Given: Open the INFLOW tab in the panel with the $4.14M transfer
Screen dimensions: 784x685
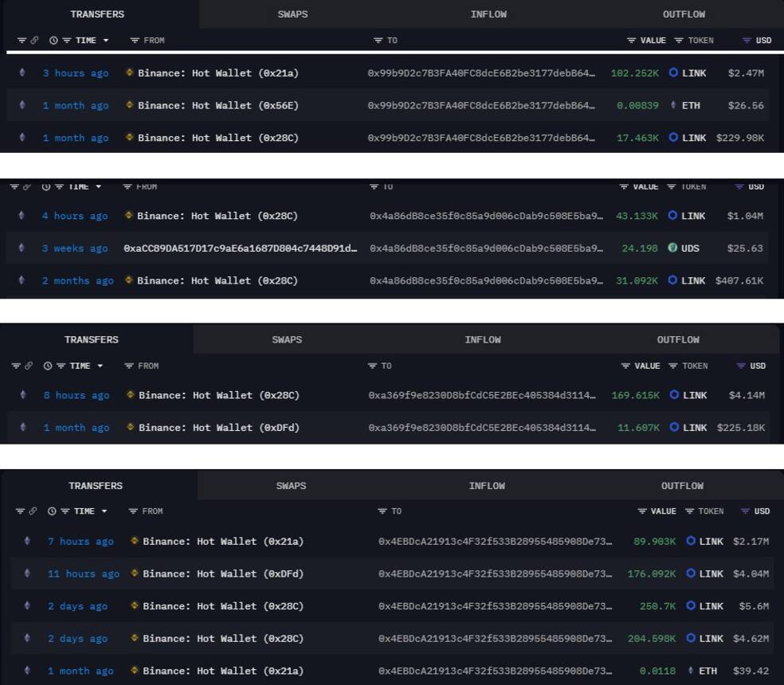Looking at the screenshot, I should 483,339.
